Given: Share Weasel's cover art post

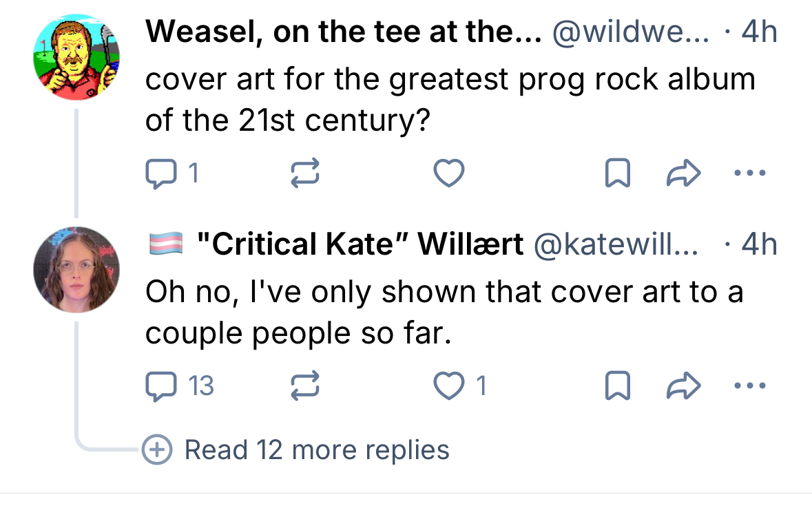Looking at the screenshot, I should coord(685,174).
